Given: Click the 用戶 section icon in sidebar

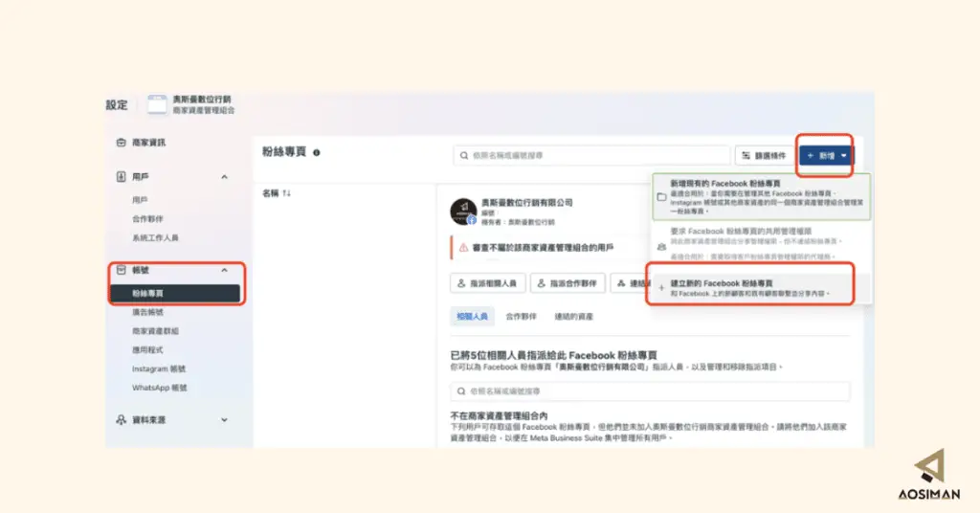Looking at the screenshot, I should pos(122,177).
